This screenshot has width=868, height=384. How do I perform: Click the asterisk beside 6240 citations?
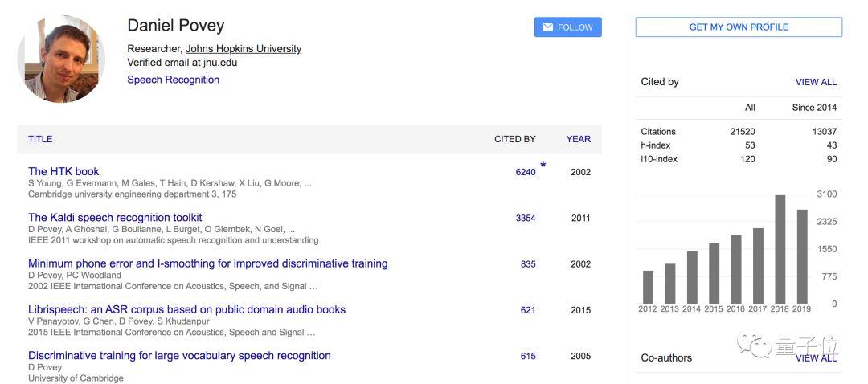pos(542,165)
